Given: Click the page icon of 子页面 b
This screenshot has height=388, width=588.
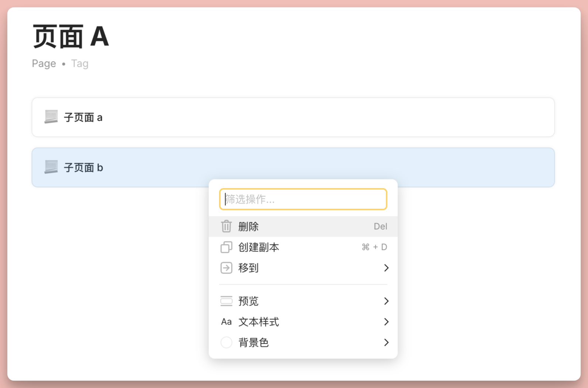Looking at the screenshot, I should click(x=51, y=167).
